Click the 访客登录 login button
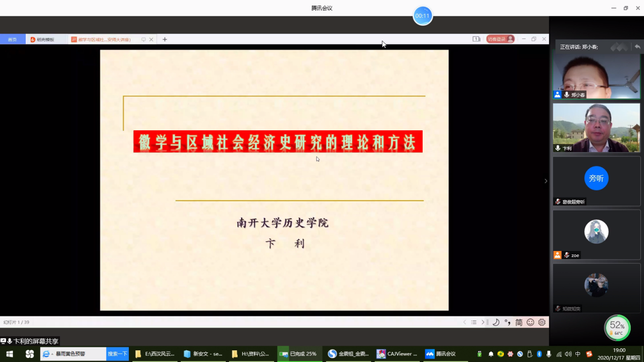This screenshot has height=362, width=644. point(500,39)
